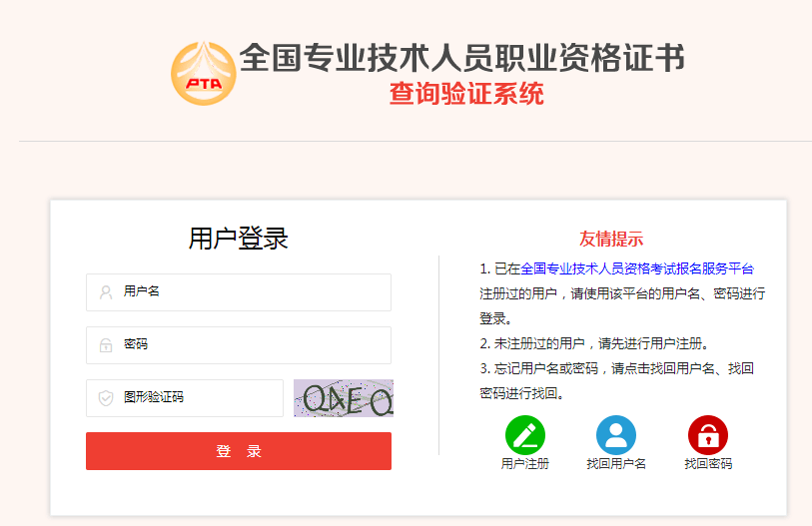Click the 找回密码 text label

coord(708,464)
